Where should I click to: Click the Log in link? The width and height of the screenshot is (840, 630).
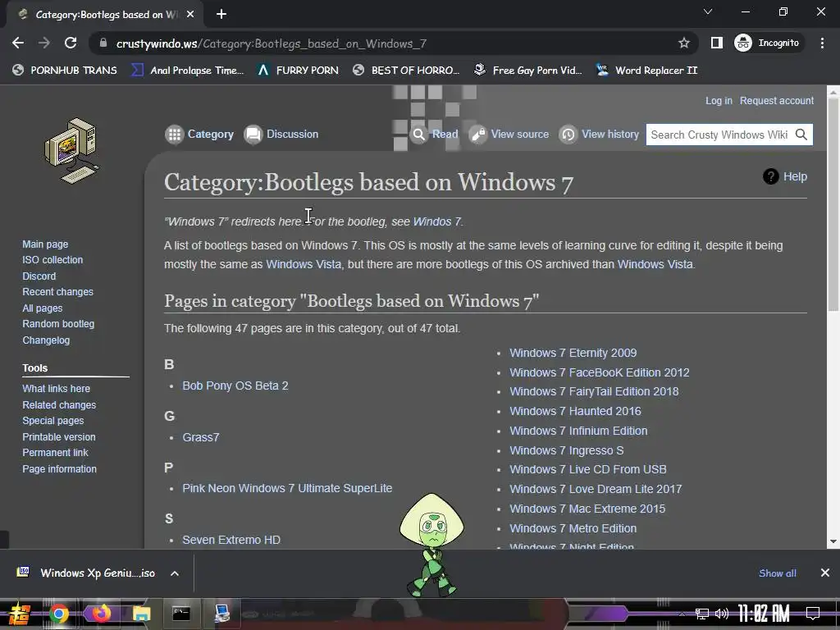(x=719, y=101)
